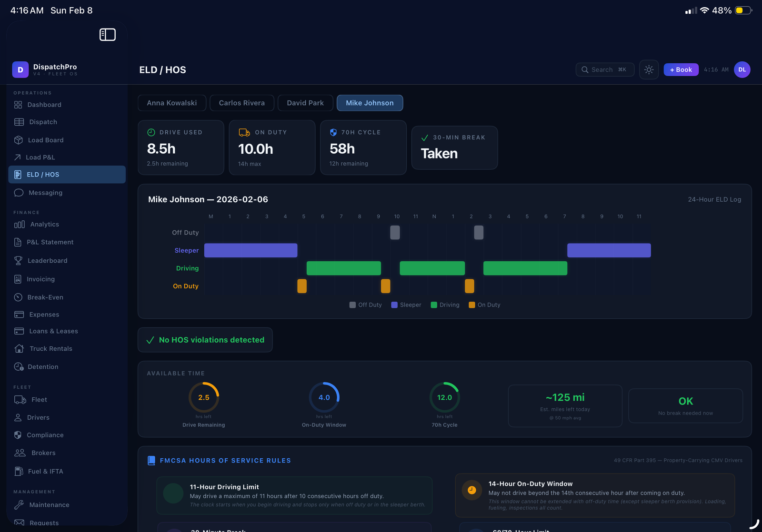Screen dimensions: 762x532
Task: Click the Leaderboard trophy icon
Action: point(18,261)
